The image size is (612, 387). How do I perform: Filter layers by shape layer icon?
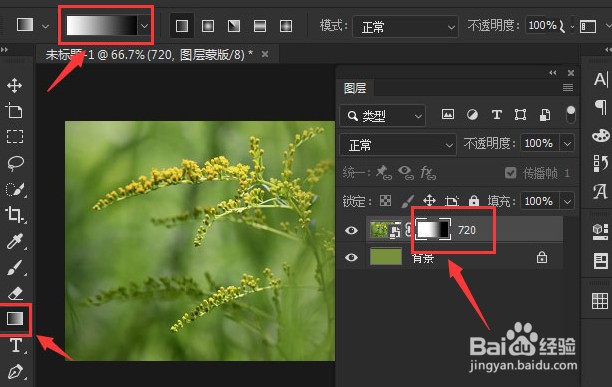[x=520, y=115]
